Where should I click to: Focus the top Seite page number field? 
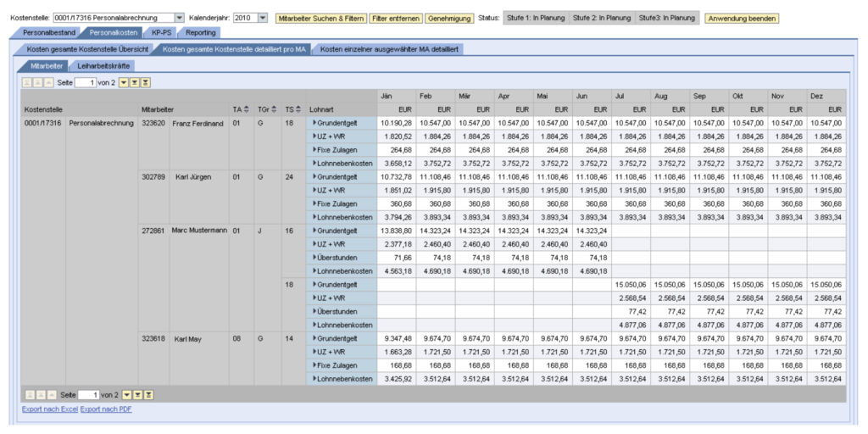coord(86,82)
